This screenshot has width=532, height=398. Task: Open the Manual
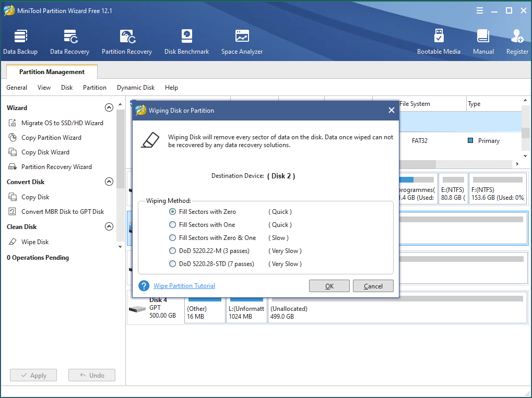tap(483, 42)
